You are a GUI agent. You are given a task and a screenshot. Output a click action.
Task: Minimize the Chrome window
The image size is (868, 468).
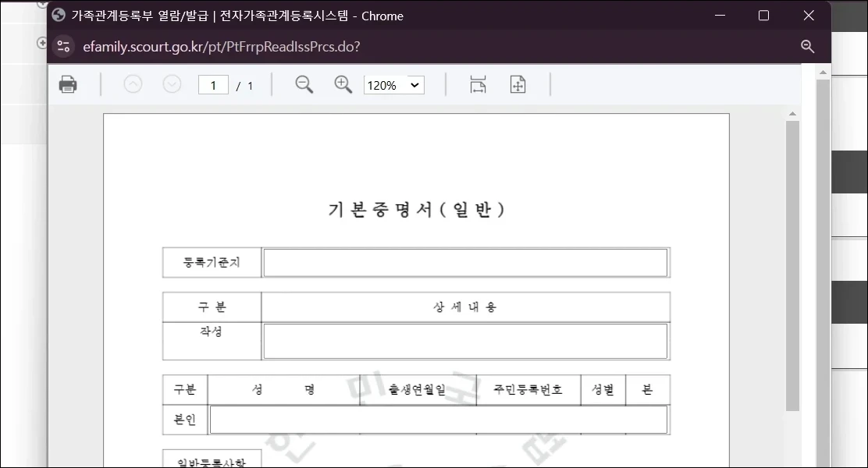click(x=719, y=16)
